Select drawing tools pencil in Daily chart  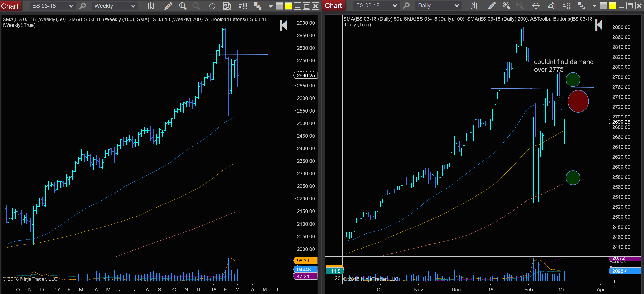pyautogui.click(x=491, y=5)
